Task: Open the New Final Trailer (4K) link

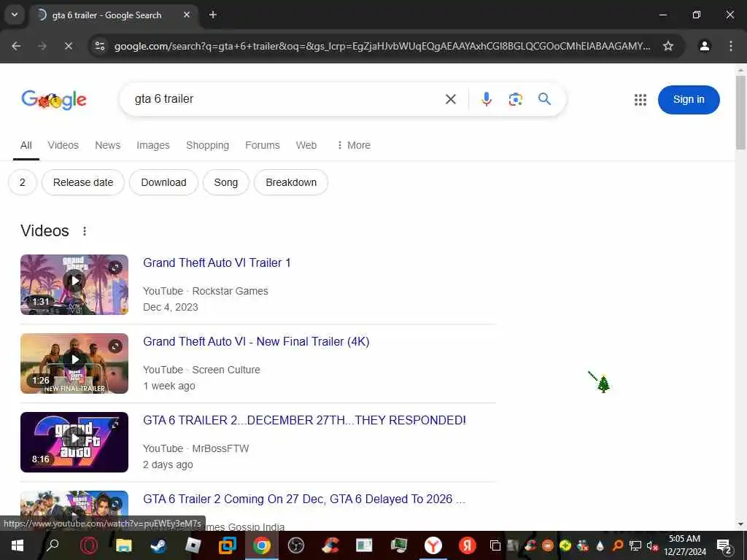Action: point(256,341)
